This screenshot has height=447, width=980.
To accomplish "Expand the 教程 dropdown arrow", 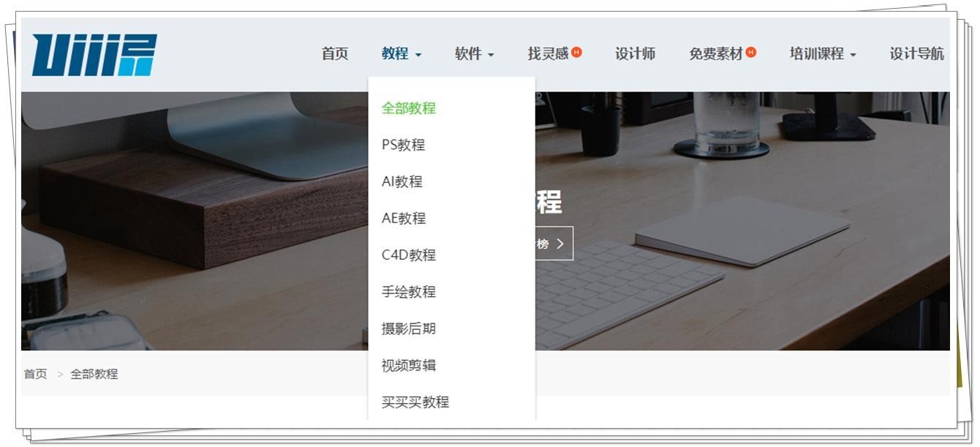I will coord(418,55).
